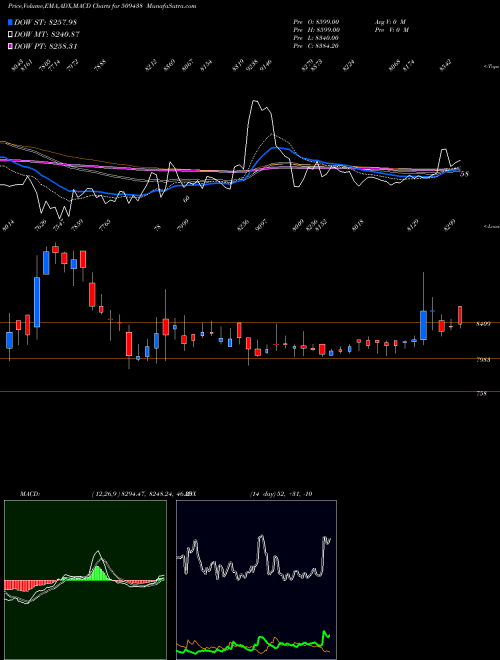Click the 8499 price level label
The height and width of the screenshot is (660, 500).
point(483,324)
